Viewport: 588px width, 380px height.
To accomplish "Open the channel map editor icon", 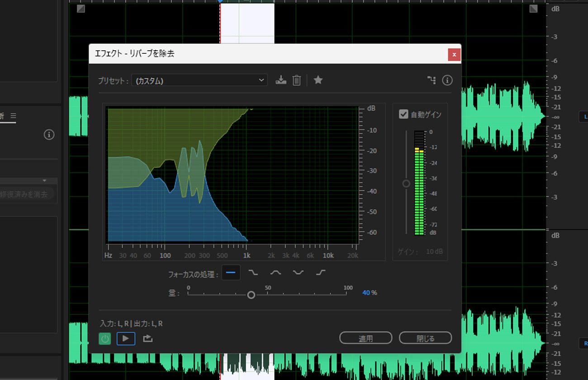I will click(x=432, y=81).
